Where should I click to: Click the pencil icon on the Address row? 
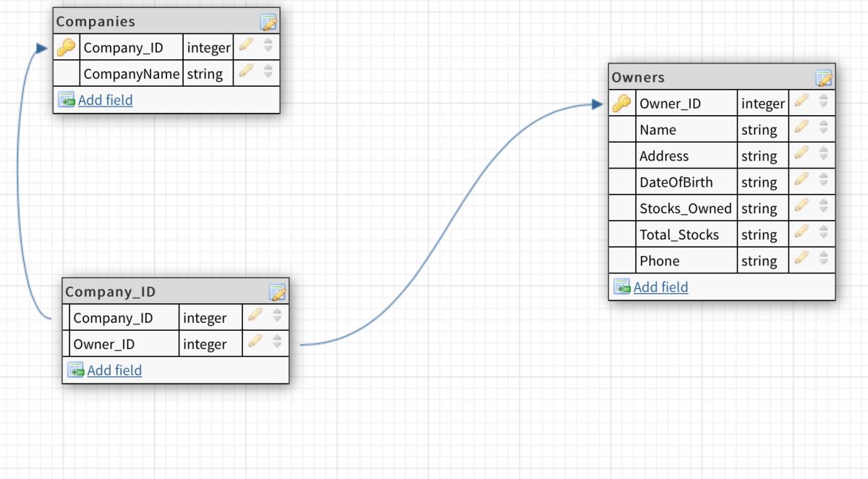coord(801,153)
